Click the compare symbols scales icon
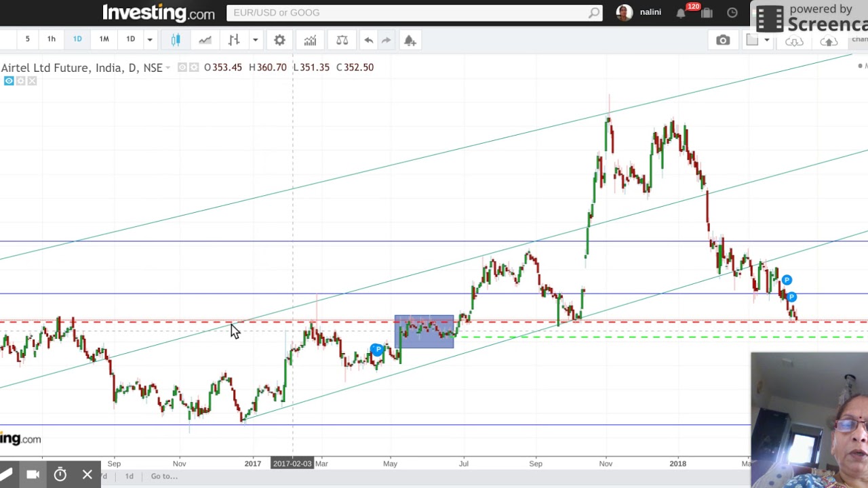 [x=342, y=40]
